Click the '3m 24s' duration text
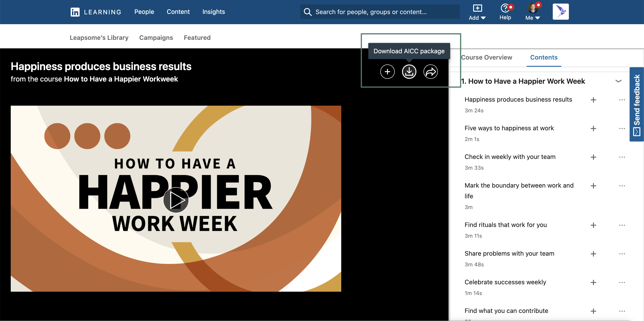The image size is (644, 321). coord(474,111)
